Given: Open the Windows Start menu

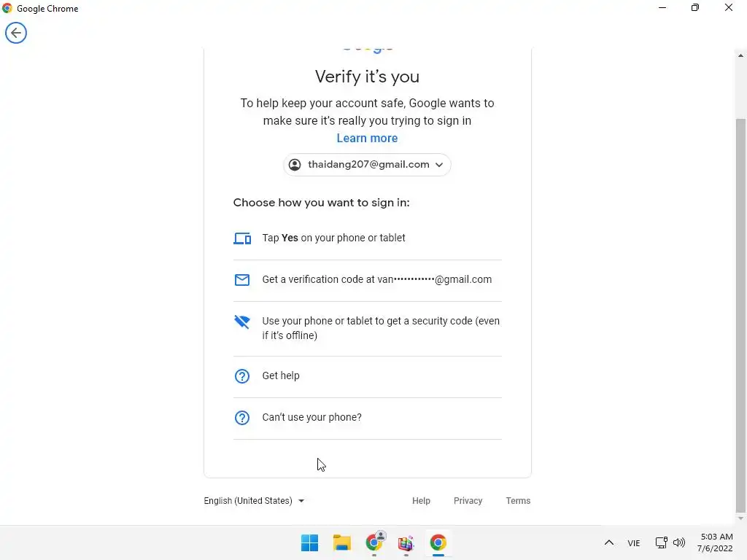Looking at the screenshot, I should 309,542.
